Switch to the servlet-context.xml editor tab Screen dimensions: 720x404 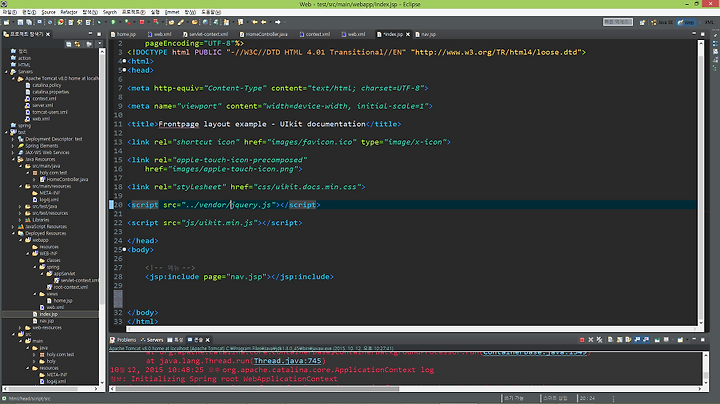(205, 34)
